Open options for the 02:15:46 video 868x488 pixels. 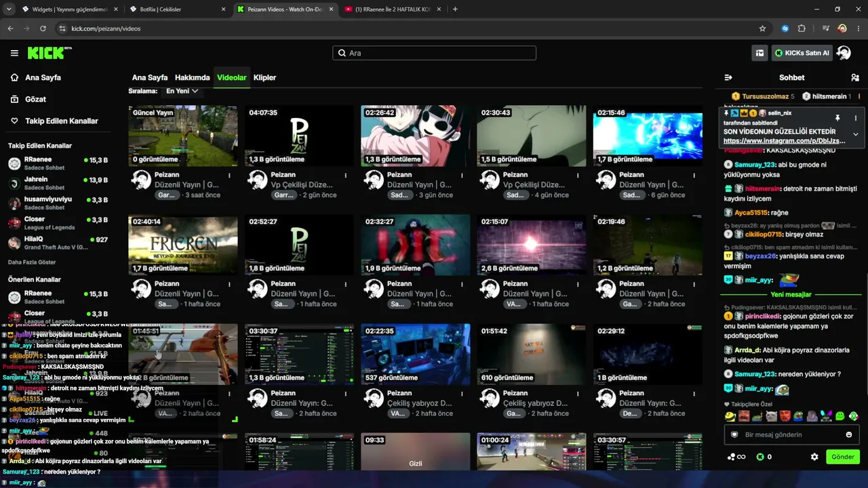coord(694,175)
